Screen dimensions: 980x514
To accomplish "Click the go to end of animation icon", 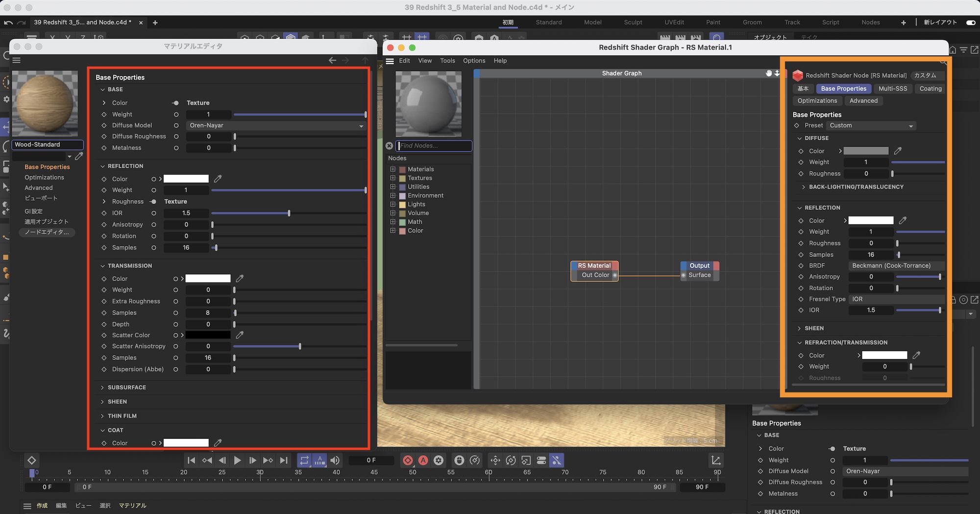I will tap(283, 460).
